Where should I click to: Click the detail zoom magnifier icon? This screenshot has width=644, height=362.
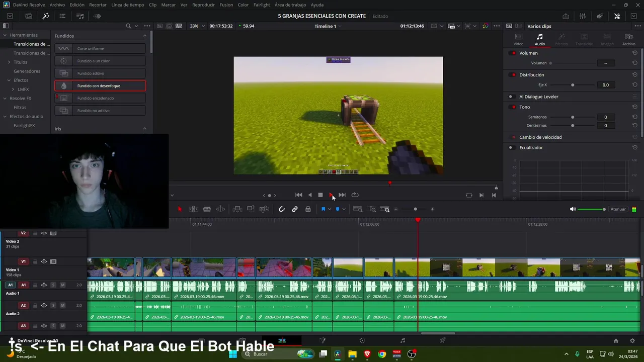click(x=372, y=209)
